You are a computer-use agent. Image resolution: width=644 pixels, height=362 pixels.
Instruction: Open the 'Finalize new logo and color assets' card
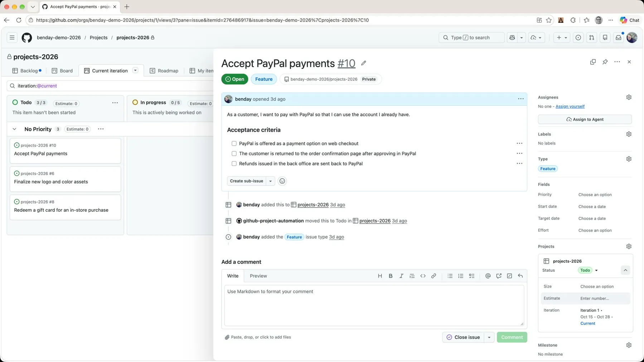(x=65, y=179)
